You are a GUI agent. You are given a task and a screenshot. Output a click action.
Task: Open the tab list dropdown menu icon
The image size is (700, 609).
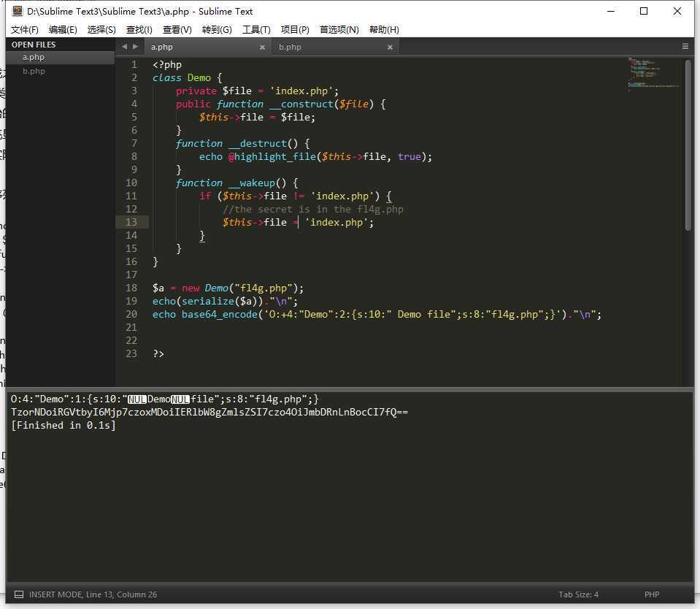tap(685, 47)
